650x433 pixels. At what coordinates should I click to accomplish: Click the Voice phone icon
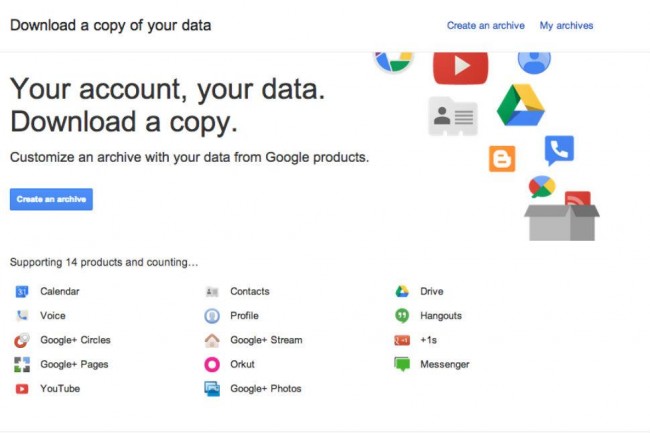tap(21, 315)
